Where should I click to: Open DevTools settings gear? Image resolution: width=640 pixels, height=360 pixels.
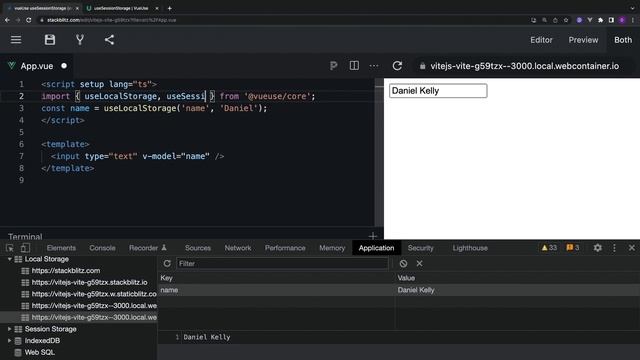tap(598, 248)
